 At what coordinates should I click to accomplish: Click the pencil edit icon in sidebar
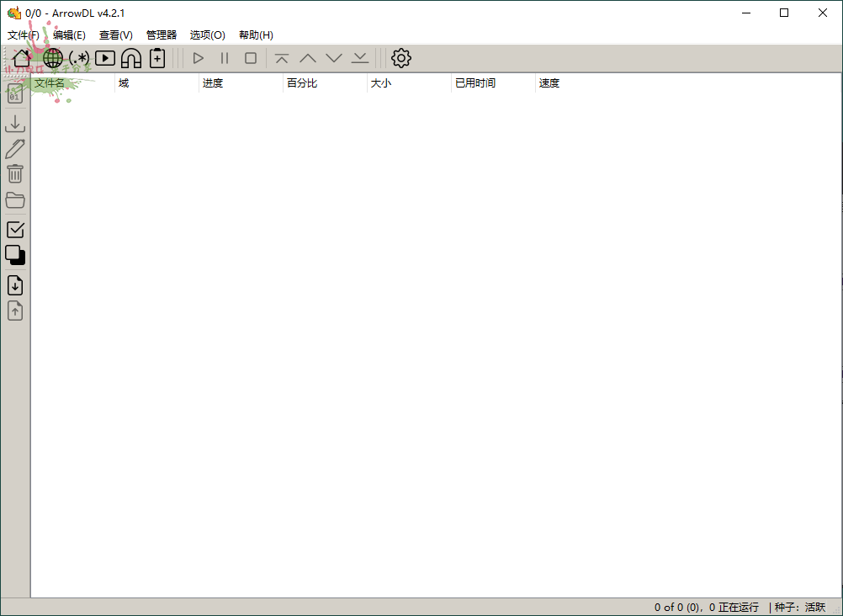click(15, 149)
